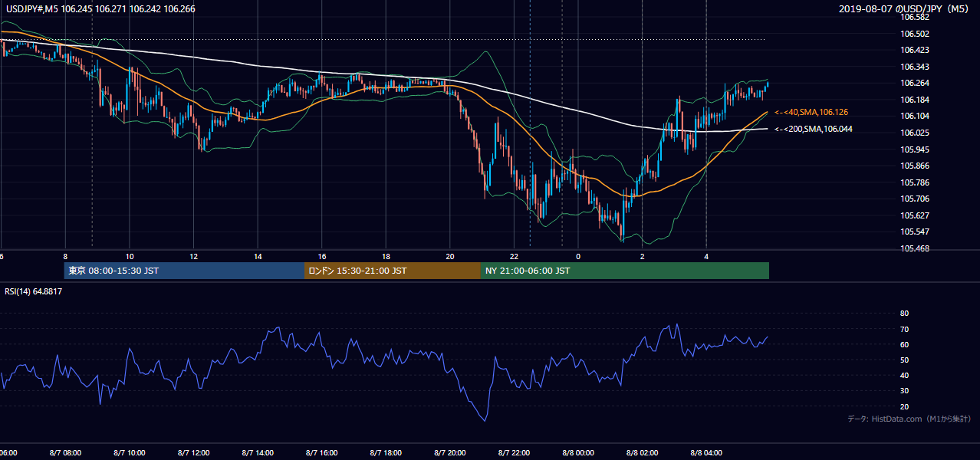980x460 pixels.
Task: Click the hour label 12 under the price chart
Action: pos(194,257)
